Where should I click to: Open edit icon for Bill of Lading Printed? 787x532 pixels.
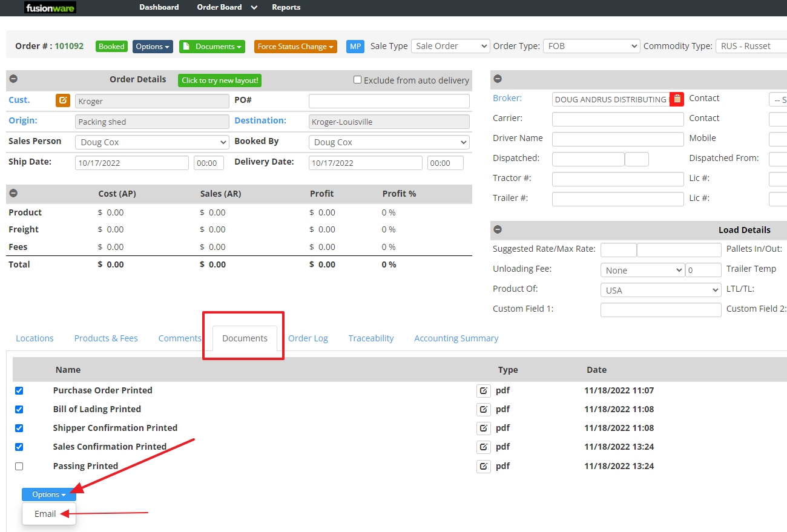point(484,409)
